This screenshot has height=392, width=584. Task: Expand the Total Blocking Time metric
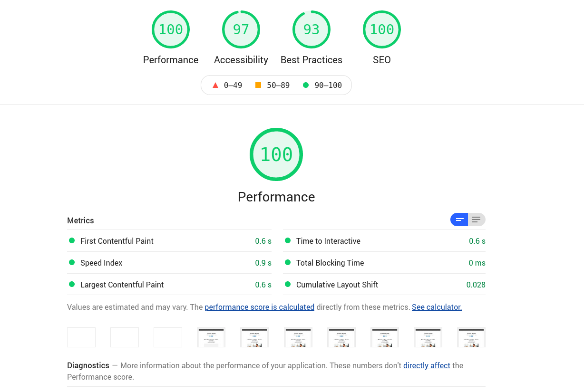click(x=330, y=263)
